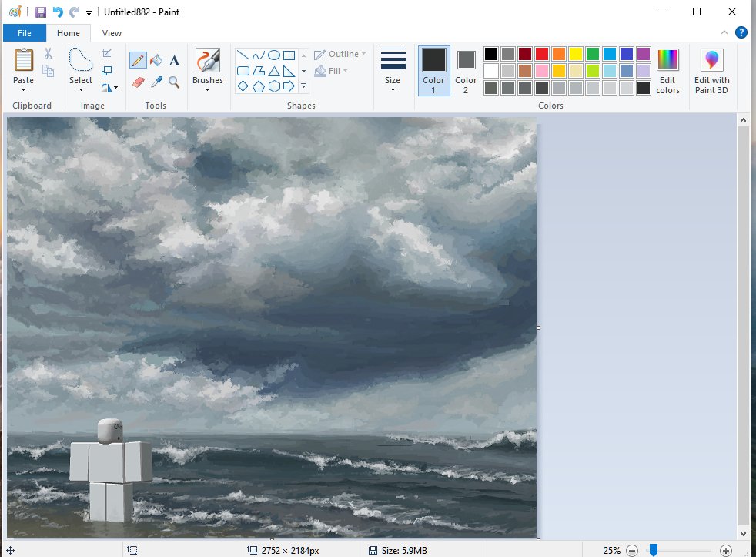Choose the Right triangle shape
The width and height of the screenshot is (756, 557).
click(x=289, y=71)
